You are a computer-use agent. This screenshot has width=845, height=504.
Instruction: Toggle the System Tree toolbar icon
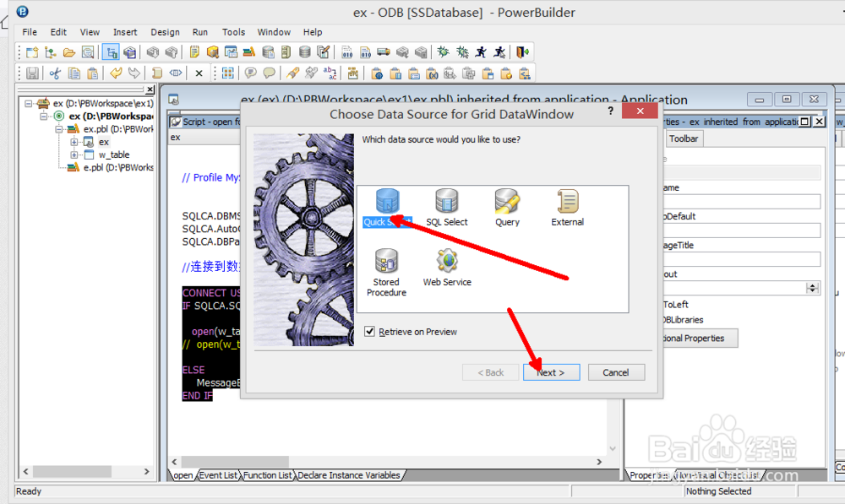click(111, 52)
